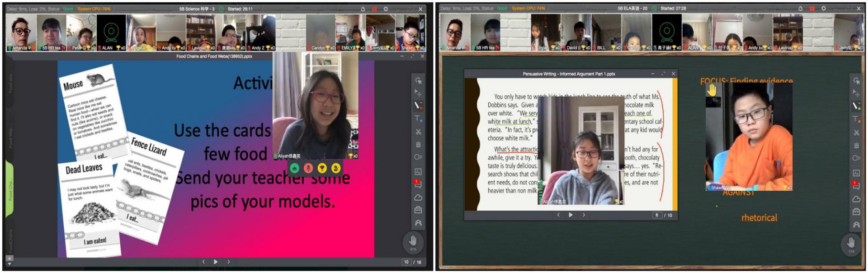868x273 pixels.
Task: Click the page number field showing 6
Action: pos(657,215)
